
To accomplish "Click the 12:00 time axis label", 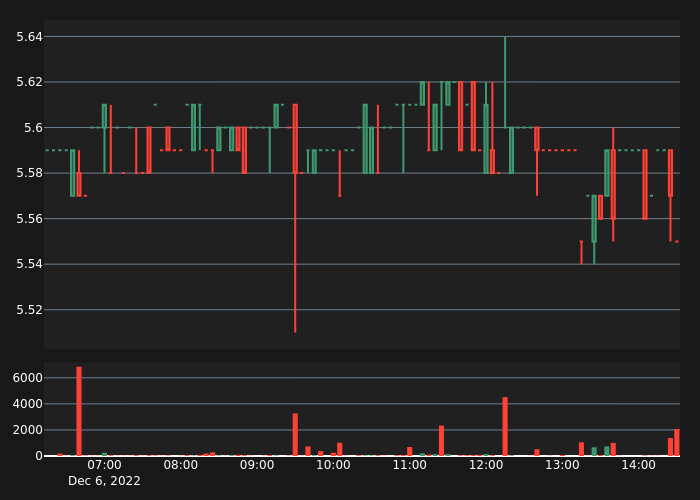I will [486, 465].
